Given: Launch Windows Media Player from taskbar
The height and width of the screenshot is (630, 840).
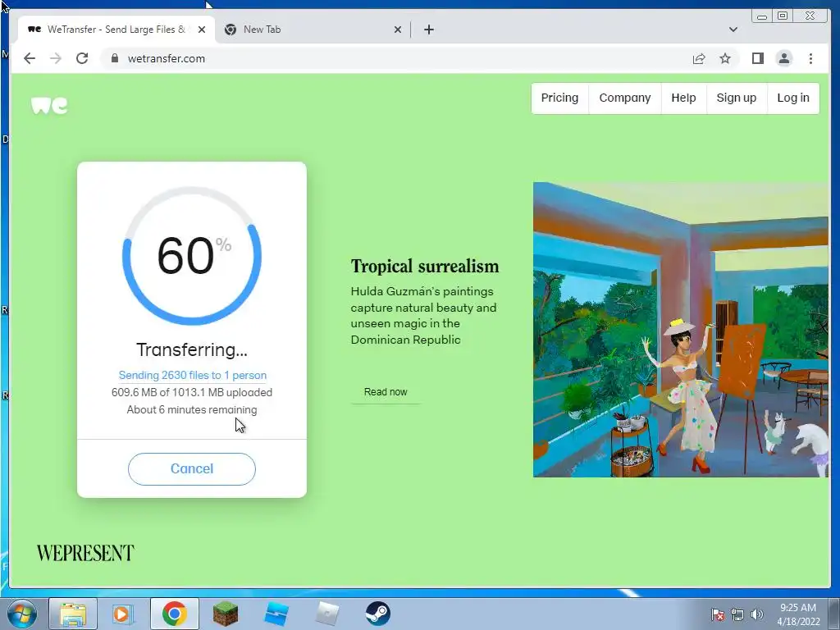Looking at the screenshot, I should click(123, 614).
